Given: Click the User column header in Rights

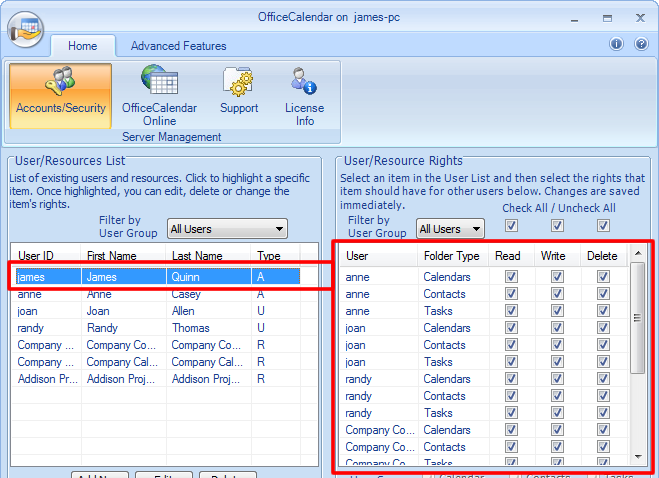Looking at the screenshot, I should [x=378, y=256].
